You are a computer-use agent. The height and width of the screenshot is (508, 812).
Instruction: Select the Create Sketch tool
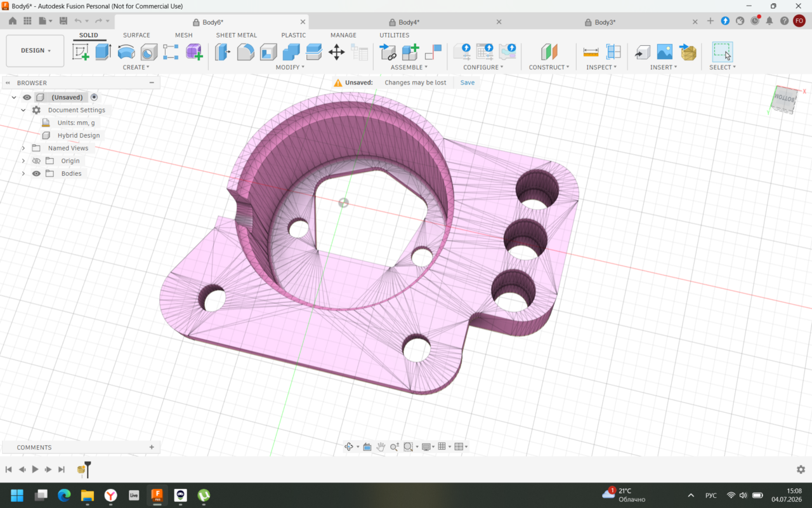point(81,52)
